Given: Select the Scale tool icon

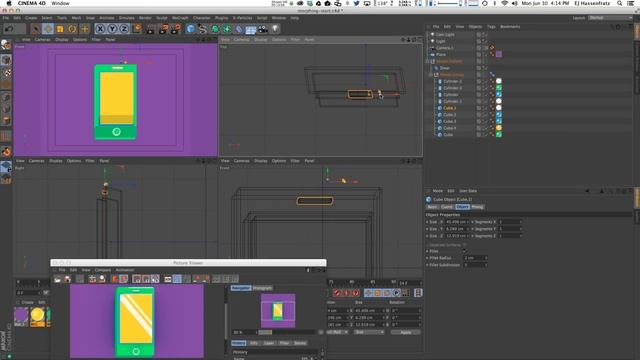Looking at the screenshot, I should 60,29.
